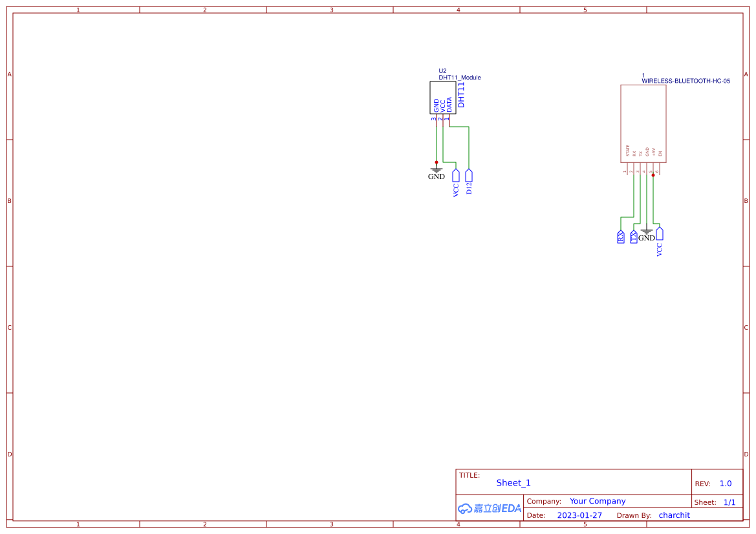Viewport: 756px width, 534px height.
Task: Click the Your Company text field
Action: click(x=597, y=501)
